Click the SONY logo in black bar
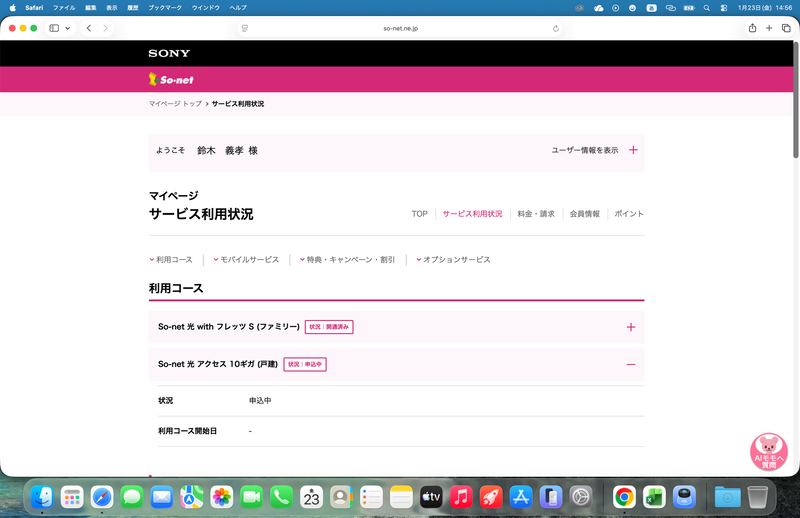This screenshot has height=518, width=800. pyautogui.click(x=169, y=53)
